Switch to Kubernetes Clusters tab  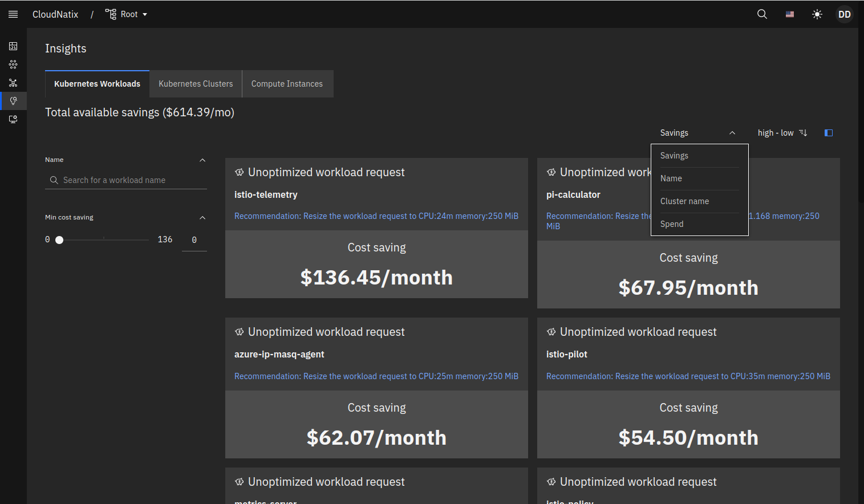click(196, 84)
